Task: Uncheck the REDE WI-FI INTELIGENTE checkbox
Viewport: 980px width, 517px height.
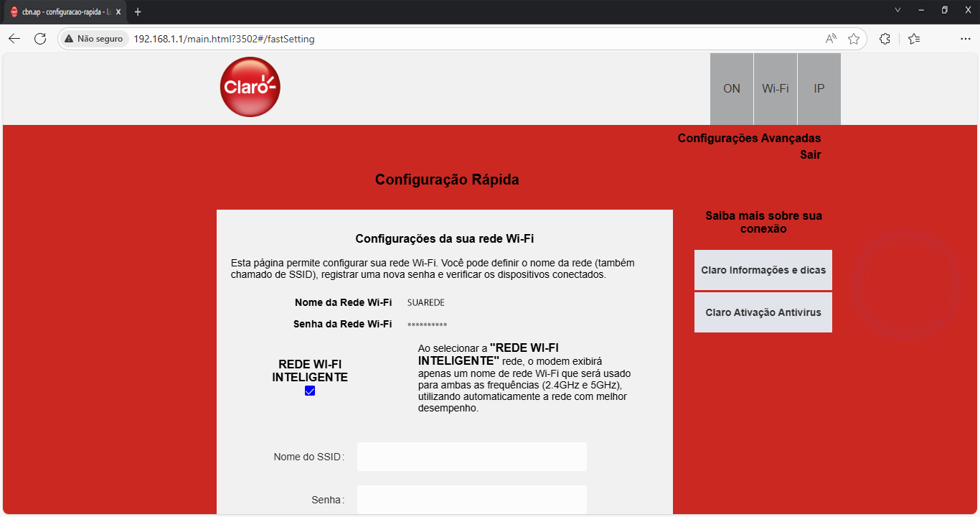Action: pyautogui.click(x=310, y=391)
